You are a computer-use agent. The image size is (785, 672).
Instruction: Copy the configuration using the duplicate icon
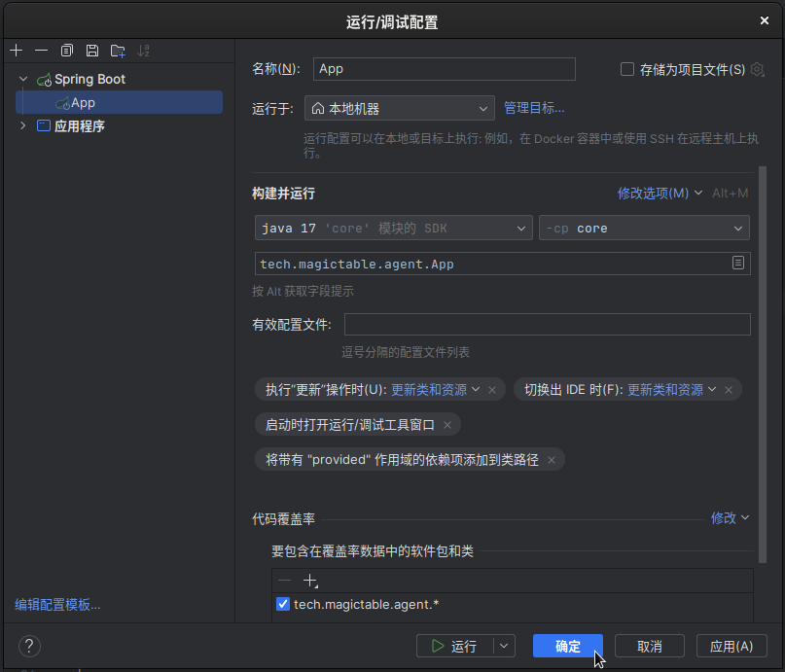67,51
